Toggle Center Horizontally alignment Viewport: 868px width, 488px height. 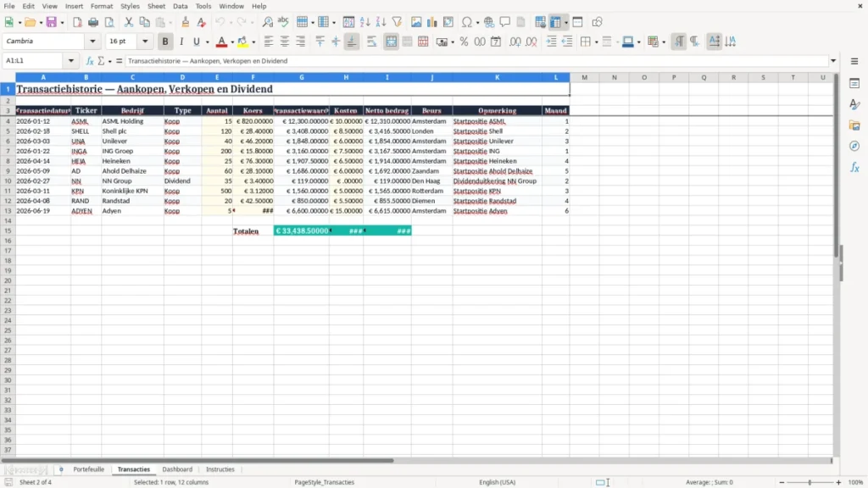point(285,42)
